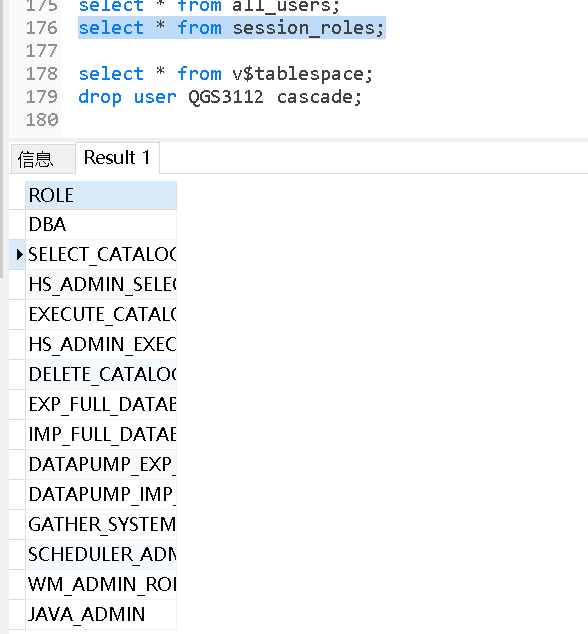This screenshot has height=634, width=588.
Task: Place cursor in drop user QGS3112 line
Action: [x=220, y=97]
